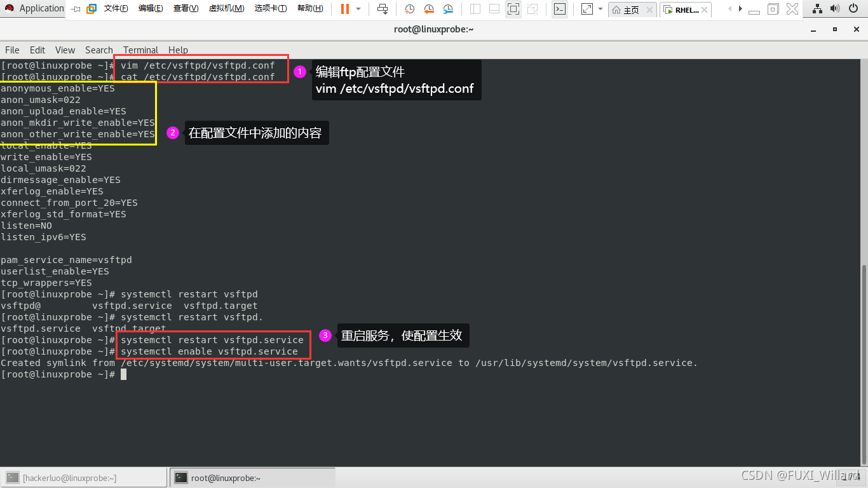Open the 编辑(E) menu
Viewport: 868px width, 488px height.
[x=151, y=9]
